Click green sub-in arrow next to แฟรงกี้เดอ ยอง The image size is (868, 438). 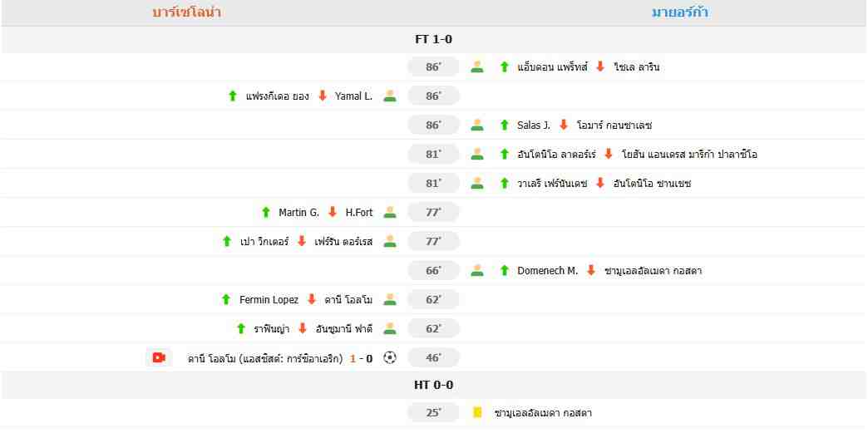[x=233, y=96]
